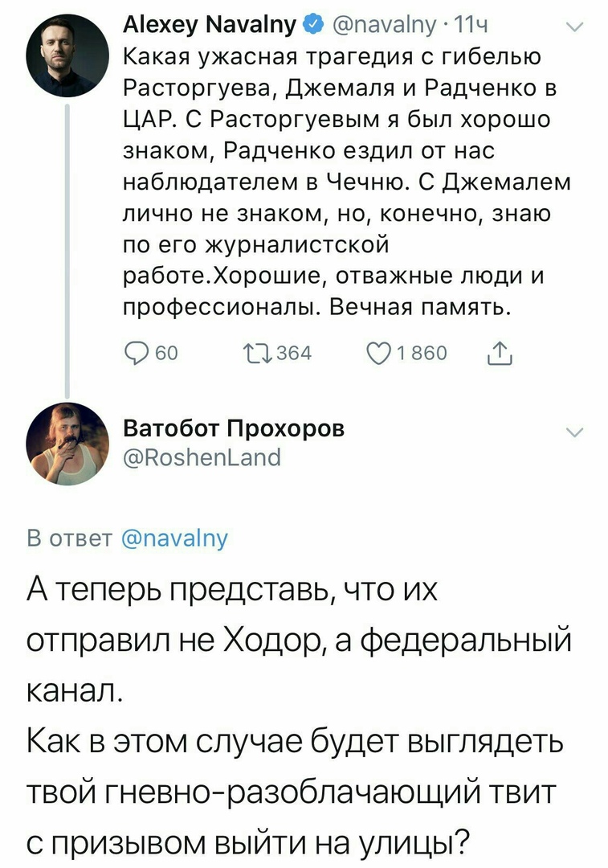Screen dimensions: 608x868
Task: Tap the share upload arrow icon
Action: click(x=499, y=354)
